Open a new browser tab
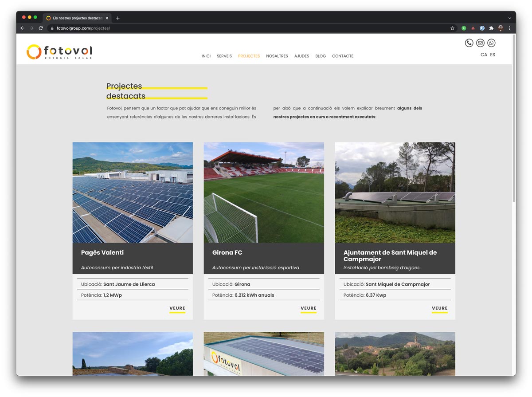532x397 pixels. click(117, 18)
